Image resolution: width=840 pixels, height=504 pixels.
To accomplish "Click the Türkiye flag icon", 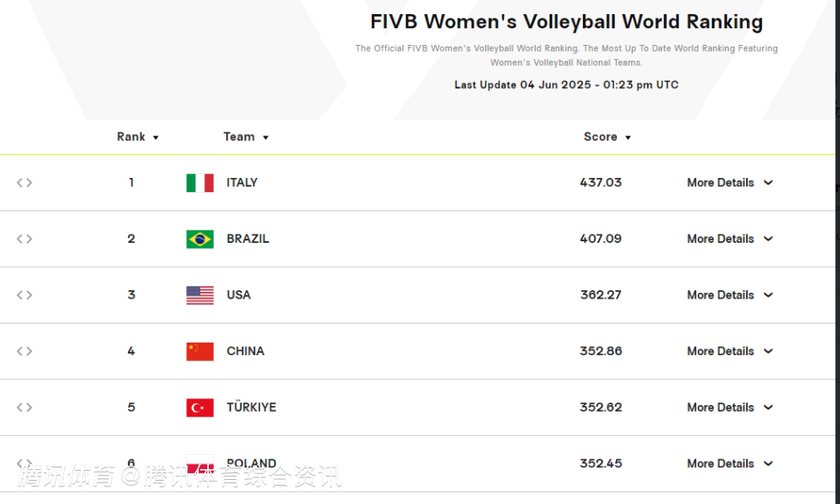I will [200, 408].
